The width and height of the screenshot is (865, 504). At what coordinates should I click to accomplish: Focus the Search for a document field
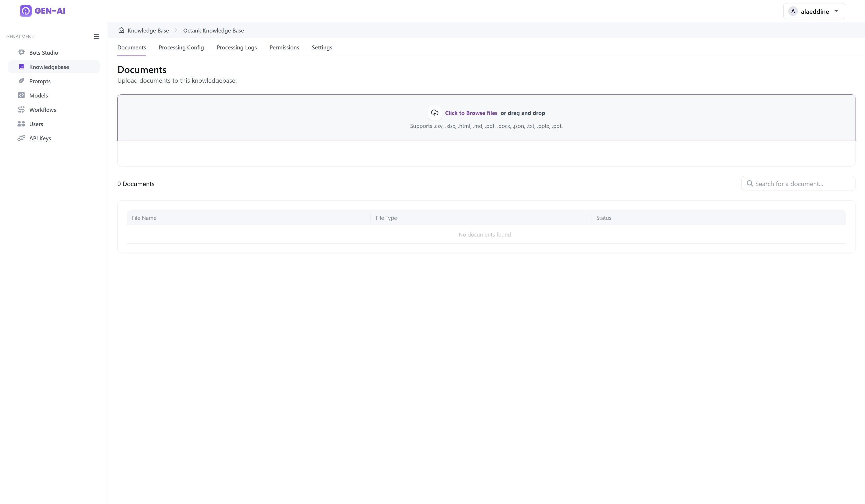click(x=798, y=184)
